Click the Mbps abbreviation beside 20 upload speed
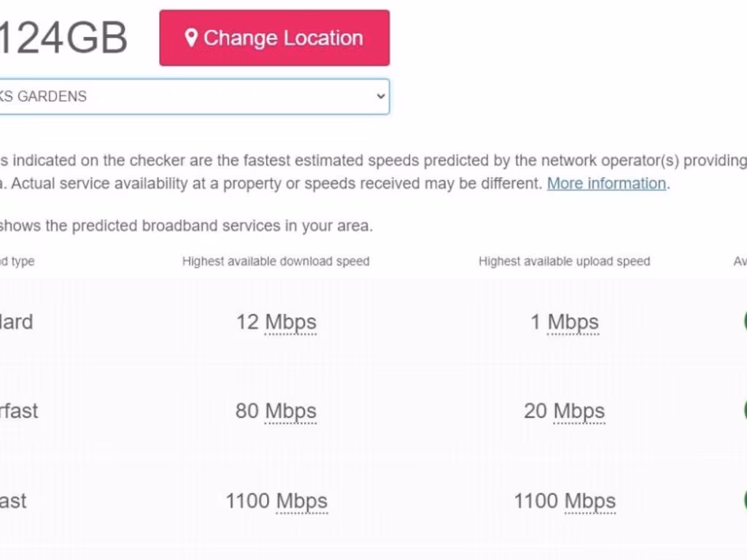Viewport: 747px width, 560px height. (579, 411)
